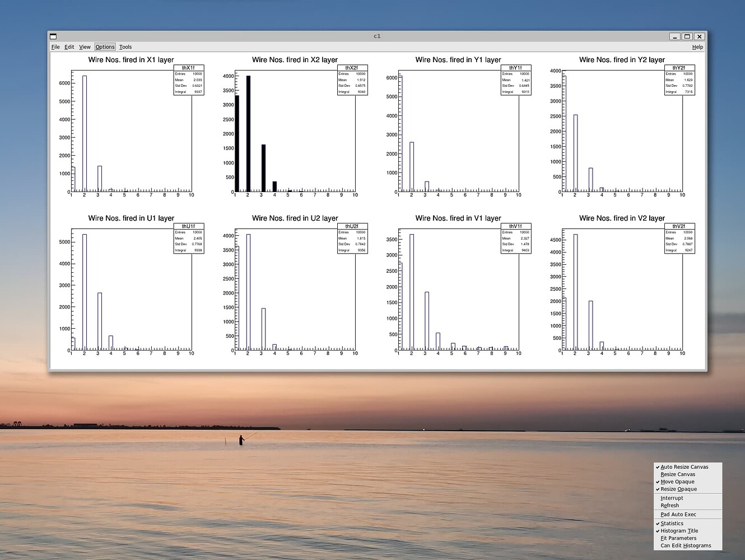
Task: Open the Tools menu
Action: pos(125,47)
